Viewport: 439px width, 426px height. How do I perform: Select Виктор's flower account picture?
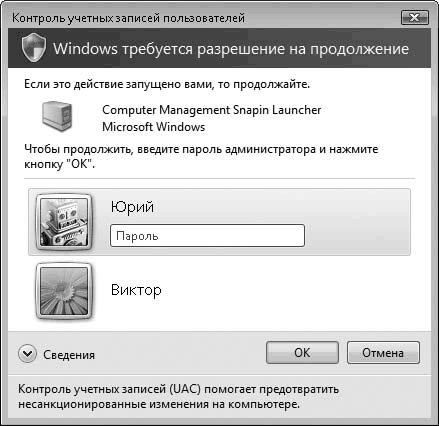point(64,291)
